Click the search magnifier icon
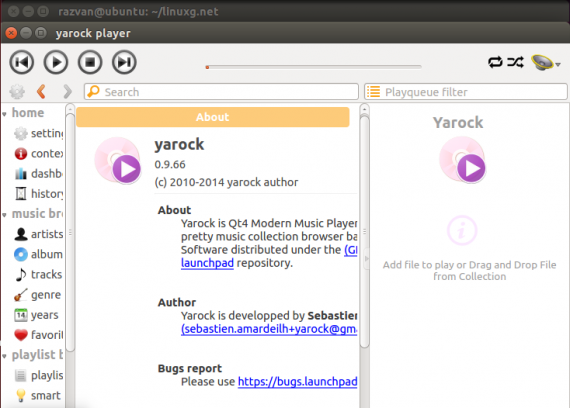 (94, 91)
